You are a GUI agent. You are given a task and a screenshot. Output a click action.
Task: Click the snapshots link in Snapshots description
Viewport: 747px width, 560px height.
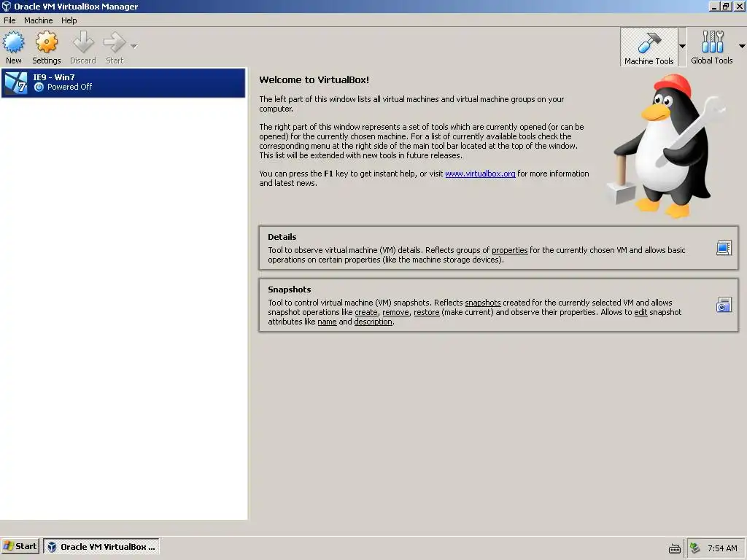(x=483, y=303)
